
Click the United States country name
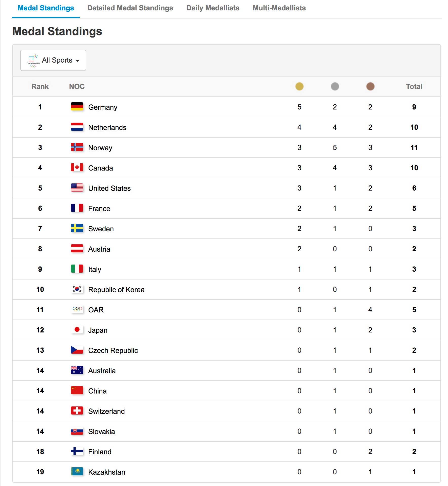(x=109, y=188)
